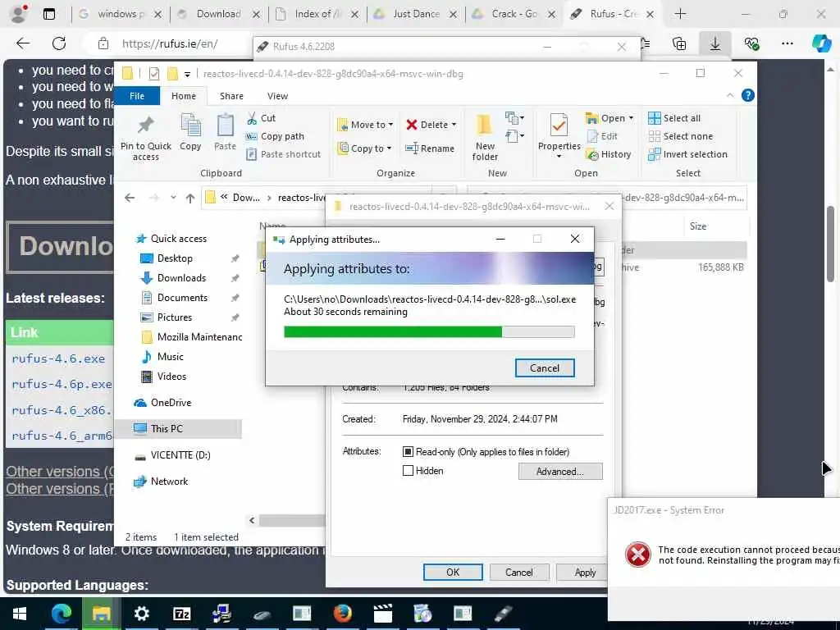Image resolution: width=840 pixels, height=630 pixels.
Task: Cancel the Applying attributes operation
Action: click(x=545, y=368)
